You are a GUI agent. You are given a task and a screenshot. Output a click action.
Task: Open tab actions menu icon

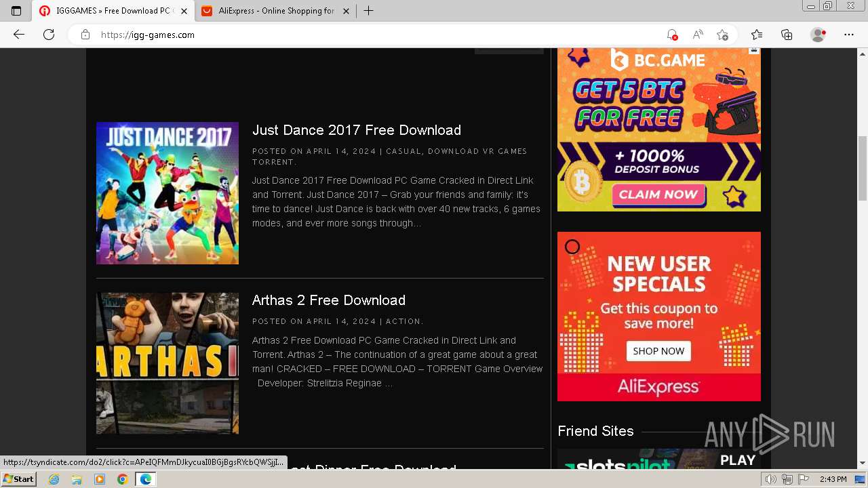pos(16,11)
